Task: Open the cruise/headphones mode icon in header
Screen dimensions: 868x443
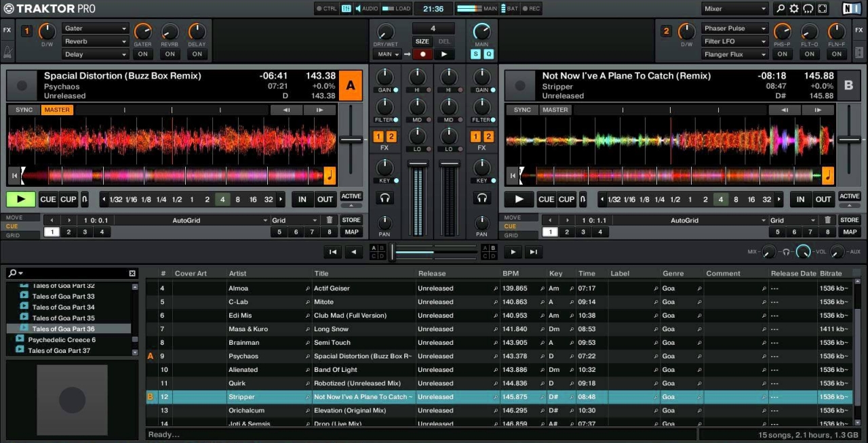Action: [808, 9]
